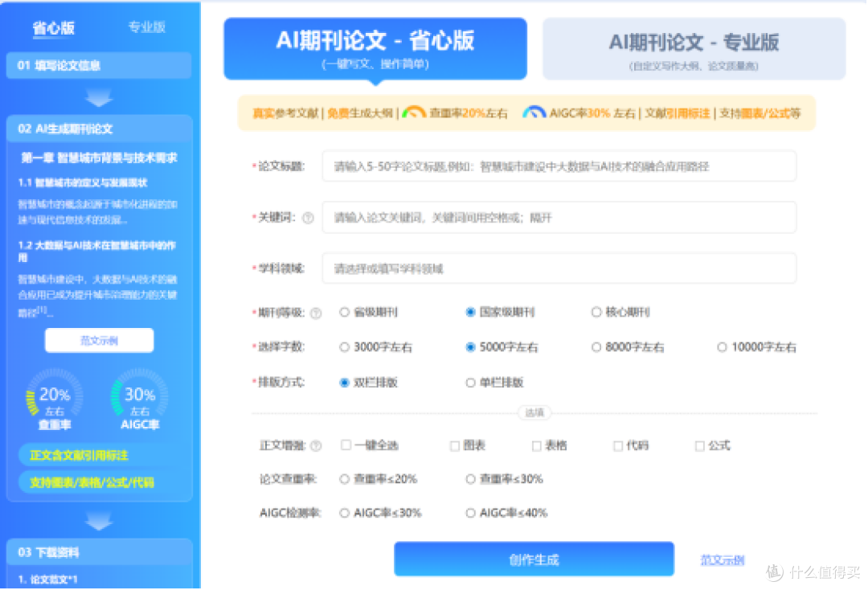The width and height of the screenshot is (868, 590).
Task: Tick the 公式 checkbox
Action: point(700,445)
